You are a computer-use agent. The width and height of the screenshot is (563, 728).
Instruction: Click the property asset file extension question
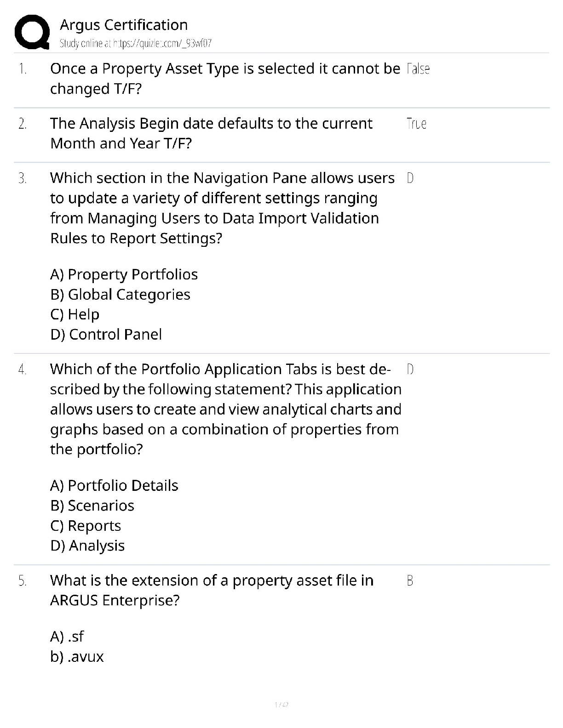click(x=212, y=590)
